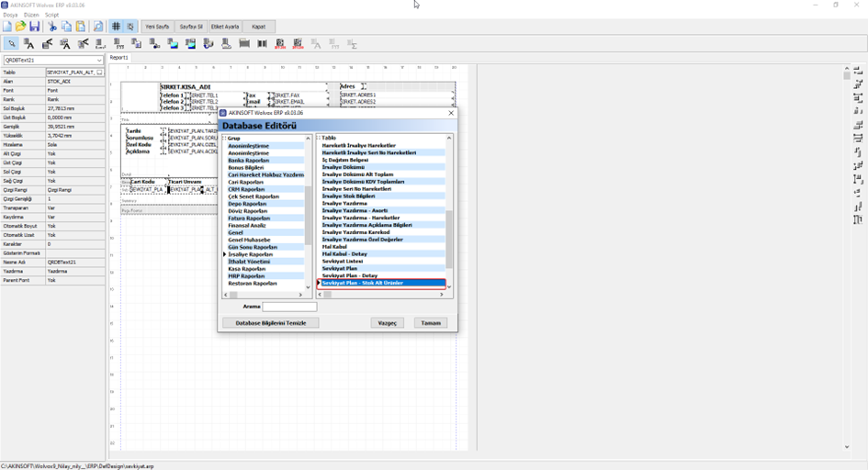
Task: Select the pointer selection tool
Action: 11,44
